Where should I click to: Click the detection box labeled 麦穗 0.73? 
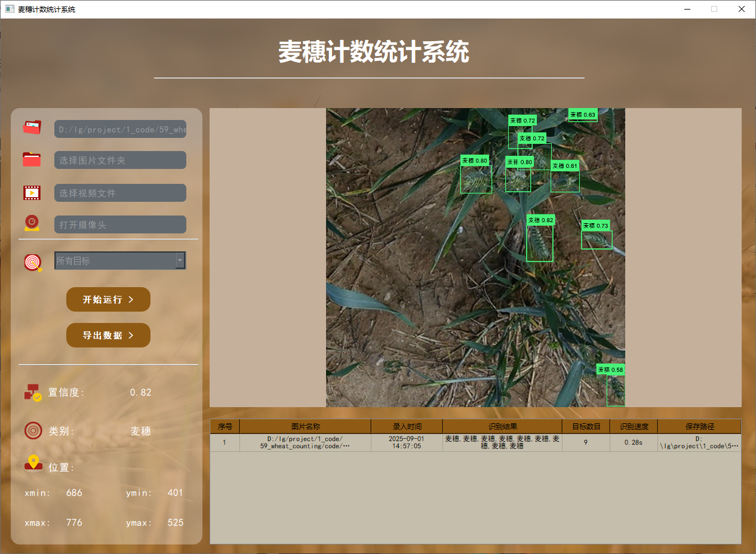click(x=597, y=239)
